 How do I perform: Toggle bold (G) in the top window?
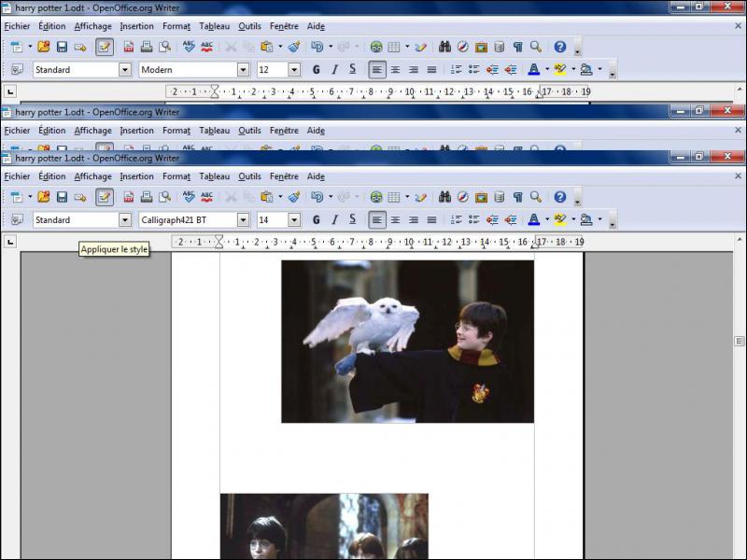316,69
